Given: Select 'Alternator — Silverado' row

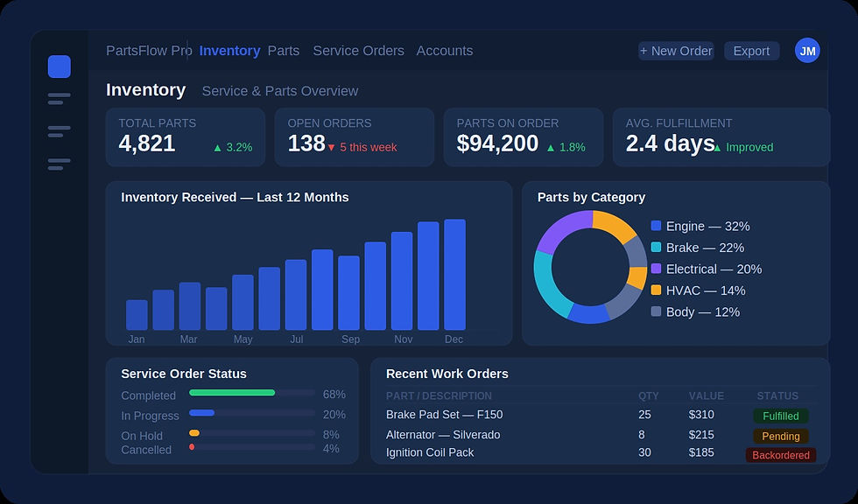Looking at the screenshot, I should point(601,435).
